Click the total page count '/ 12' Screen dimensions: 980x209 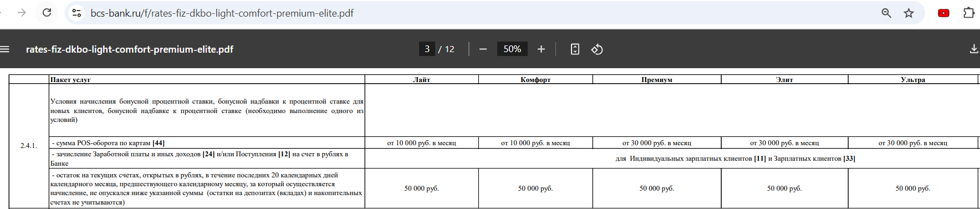click(x=446, y=49)
